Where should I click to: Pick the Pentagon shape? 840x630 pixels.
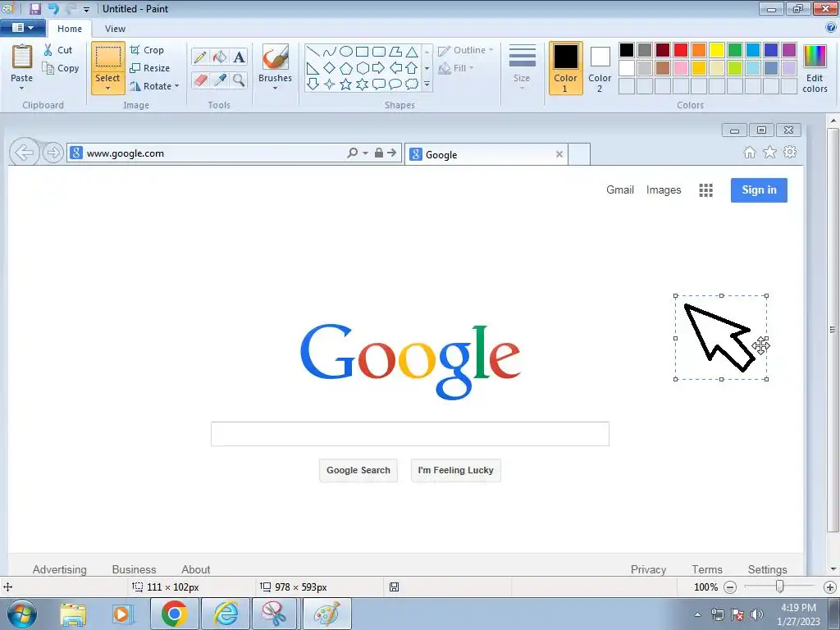coord(346,68)
